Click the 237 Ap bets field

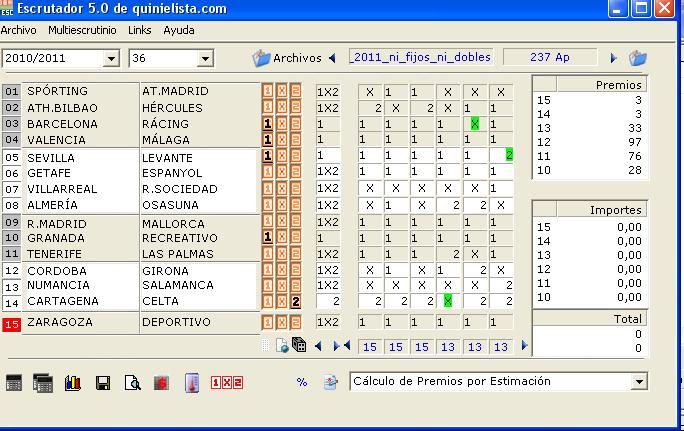click(x=550, y=57)
